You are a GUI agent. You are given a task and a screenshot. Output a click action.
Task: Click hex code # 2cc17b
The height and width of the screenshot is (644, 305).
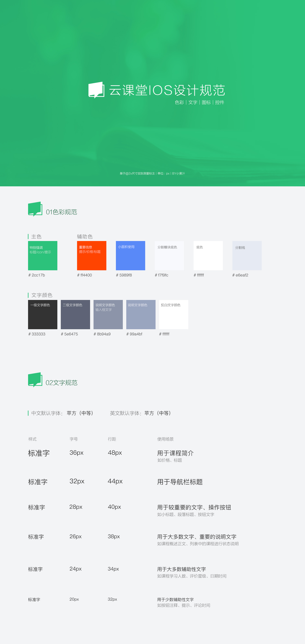click(x=37, y=275)
